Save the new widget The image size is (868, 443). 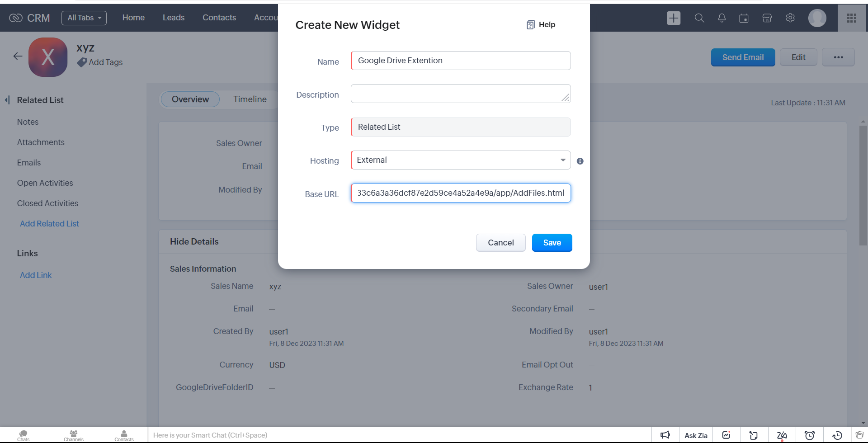[552, 243]
